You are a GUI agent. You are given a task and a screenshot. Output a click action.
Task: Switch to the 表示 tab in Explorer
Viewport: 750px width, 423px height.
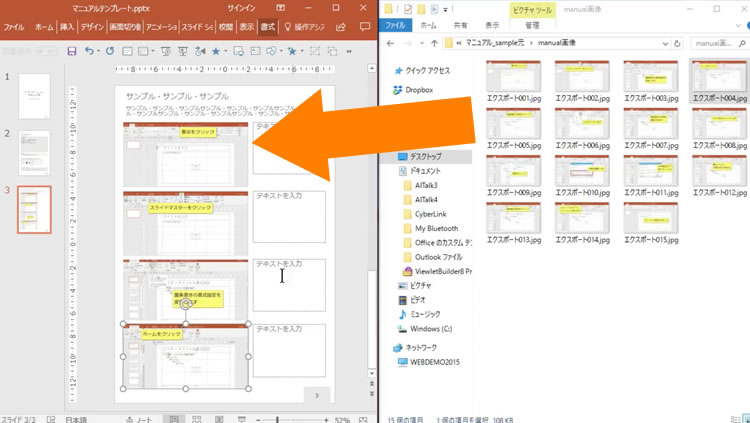(493, 24)
